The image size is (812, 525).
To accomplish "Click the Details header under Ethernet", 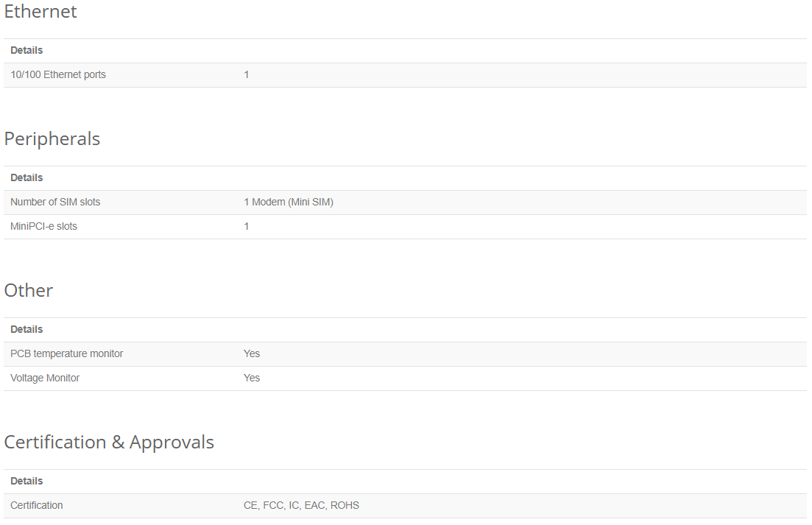I will click(27, 50).
